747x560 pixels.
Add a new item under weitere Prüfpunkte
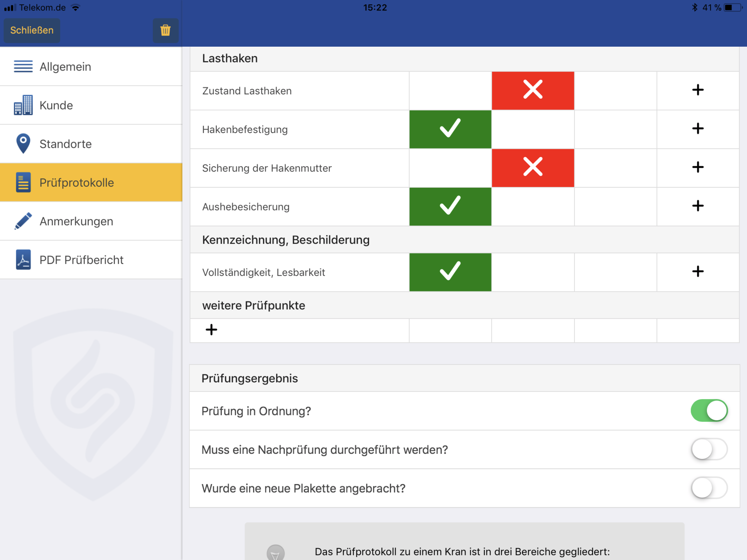click(211, 330)
